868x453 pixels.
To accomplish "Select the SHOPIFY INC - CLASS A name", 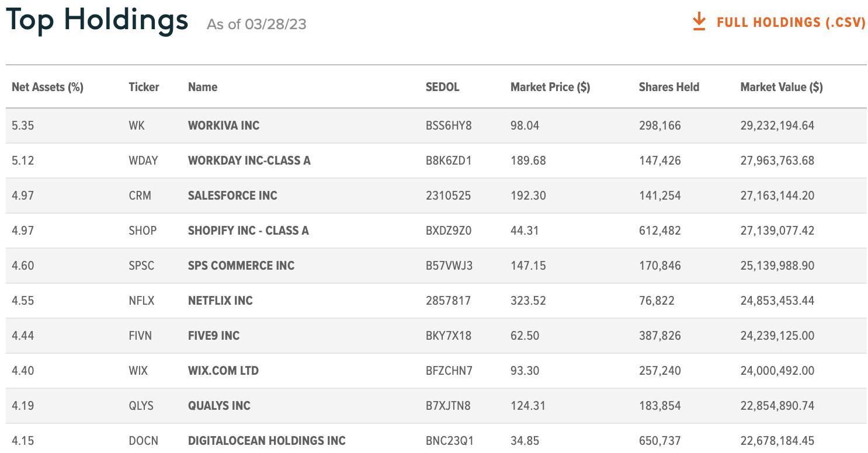I will click(x=248, y=231).
